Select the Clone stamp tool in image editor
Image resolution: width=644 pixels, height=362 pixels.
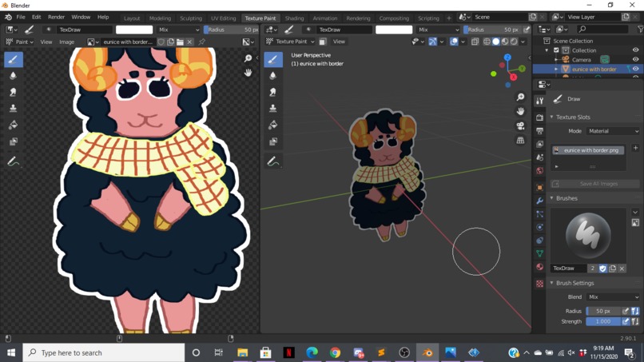click(x=13, y=109)
